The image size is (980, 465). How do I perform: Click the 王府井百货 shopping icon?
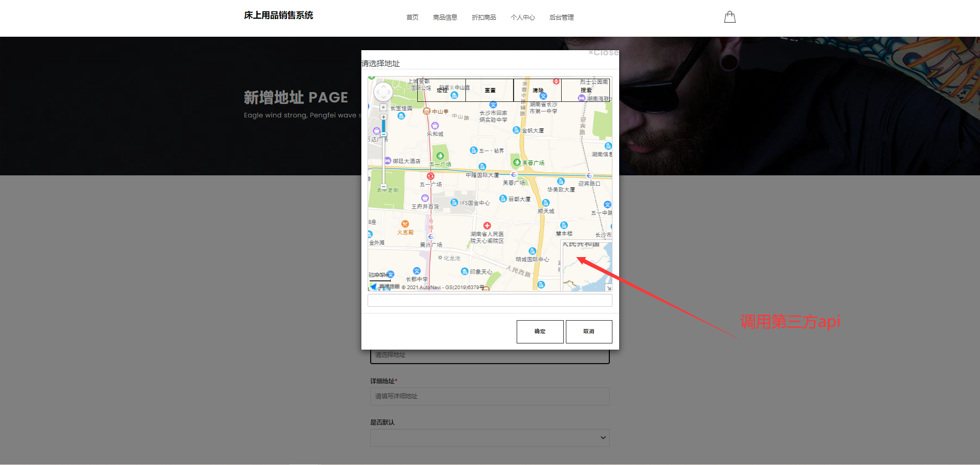point(425,198)
